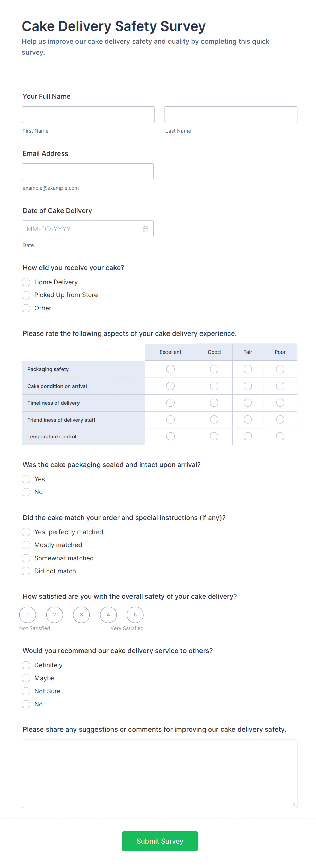Click the suggestions comments text area
Screen dimensions: 316x868
(x=159, y=774)
